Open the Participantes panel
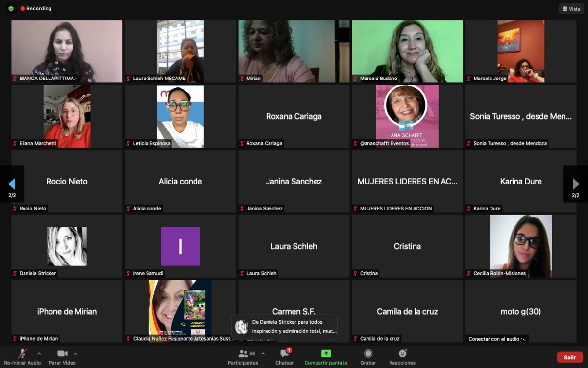The image size is (588, 368). click(243, 357)
